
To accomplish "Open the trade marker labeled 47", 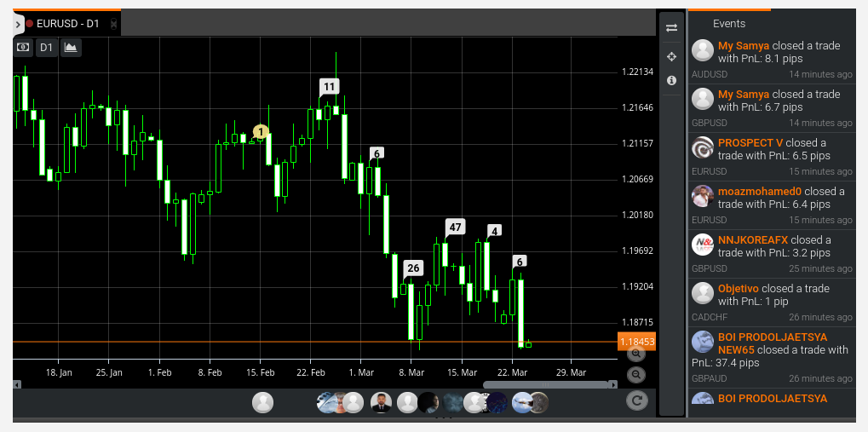I will (455, 227).
